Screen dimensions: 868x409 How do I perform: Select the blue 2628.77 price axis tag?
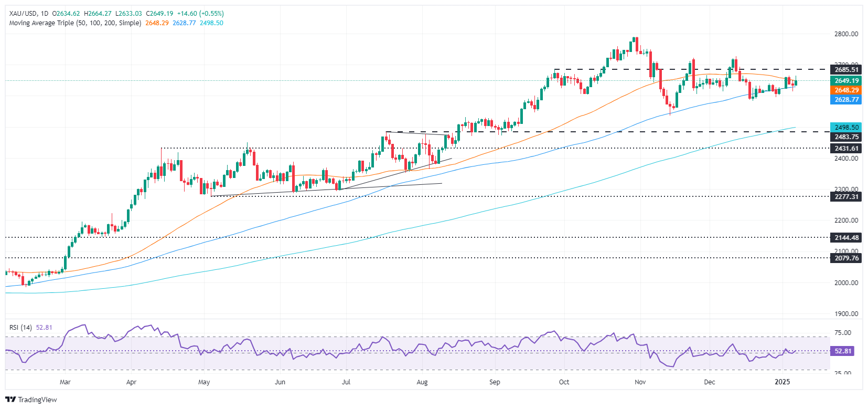tap(846, 100)
